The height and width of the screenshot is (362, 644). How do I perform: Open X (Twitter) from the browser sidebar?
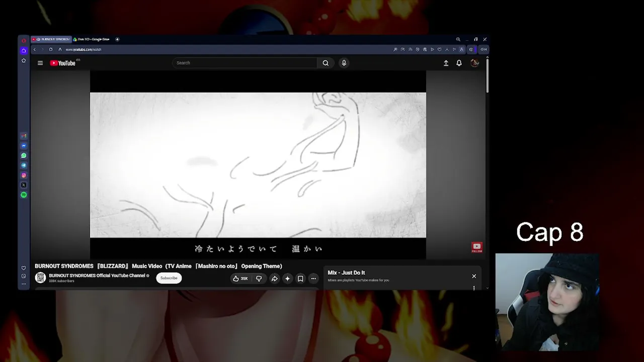(x=24, y=185)
